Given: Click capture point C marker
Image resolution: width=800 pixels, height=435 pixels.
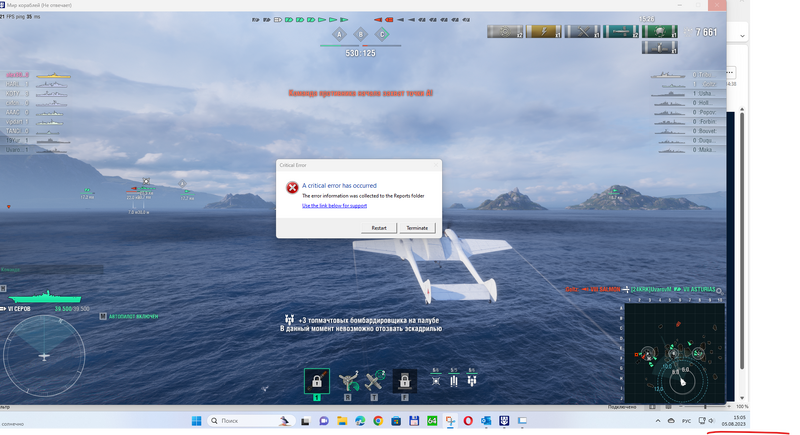Looking at the screenshot, I should tap(382, 35).
